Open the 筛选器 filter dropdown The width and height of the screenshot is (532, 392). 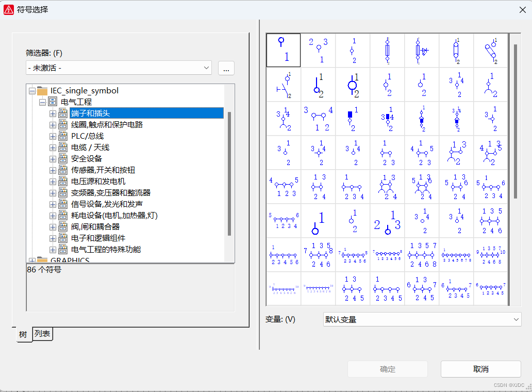[x=119, y=68]
